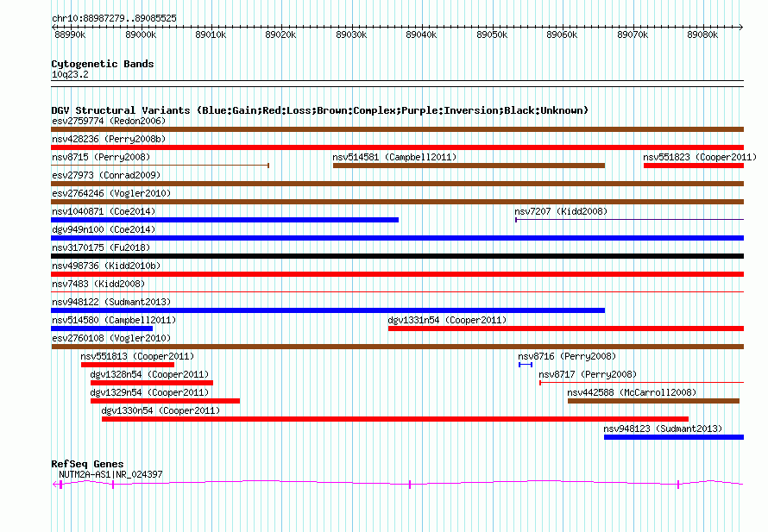Click the esv2759774 (Redon2006) variant bar
This screenshot has height=532, width=768.
397,129
